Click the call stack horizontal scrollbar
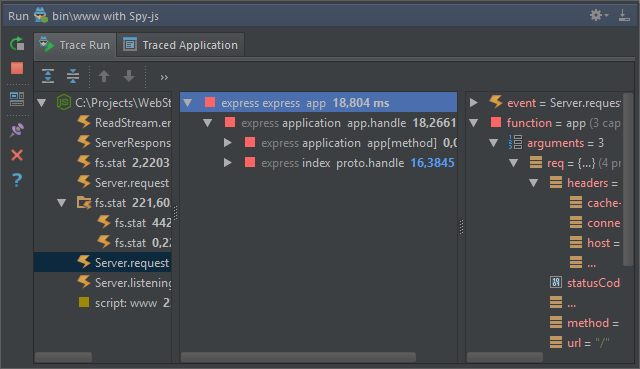640x369 pixels. click(298, 357)
